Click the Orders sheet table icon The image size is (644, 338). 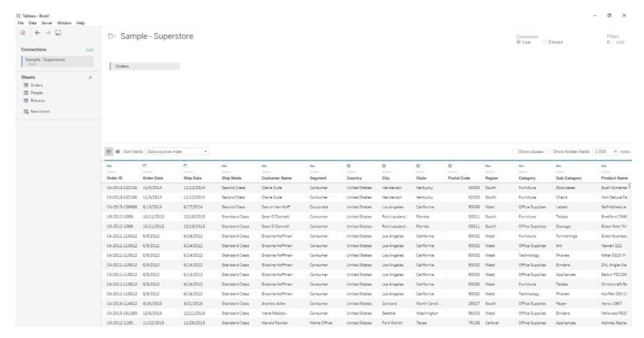26,85
